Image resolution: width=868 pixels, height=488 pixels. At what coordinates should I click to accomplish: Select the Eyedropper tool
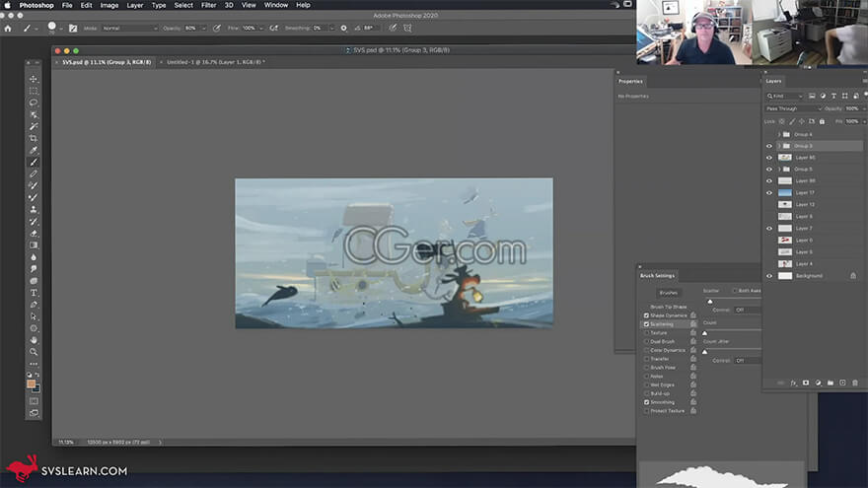pyautogui.click(x=34, y=151)
